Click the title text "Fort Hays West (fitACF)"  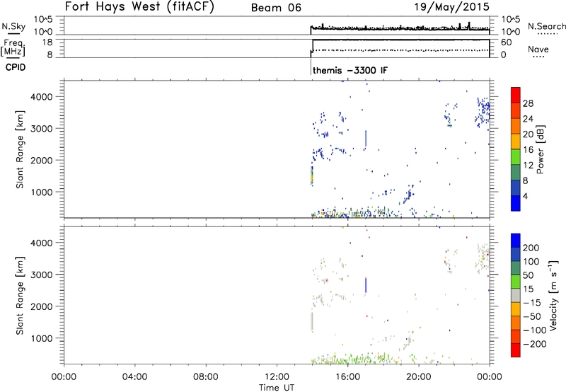pyautogui.click(x=139, y=6)
